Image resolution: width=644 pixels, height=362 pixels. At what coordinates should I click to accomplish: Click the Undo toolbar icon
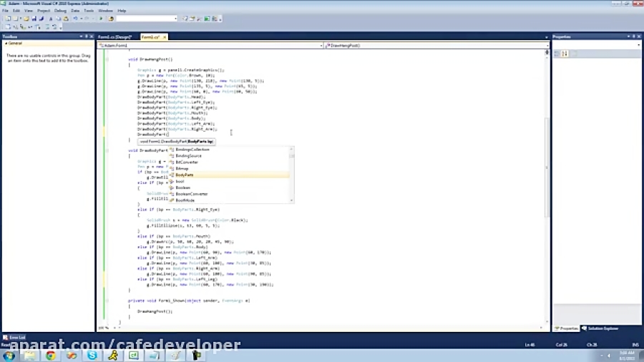[x=75, y=19]
